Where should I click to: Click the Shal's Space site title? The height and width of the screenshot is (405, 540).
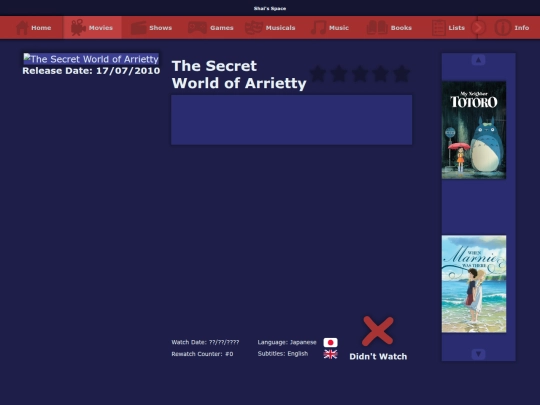click(270, 8)
